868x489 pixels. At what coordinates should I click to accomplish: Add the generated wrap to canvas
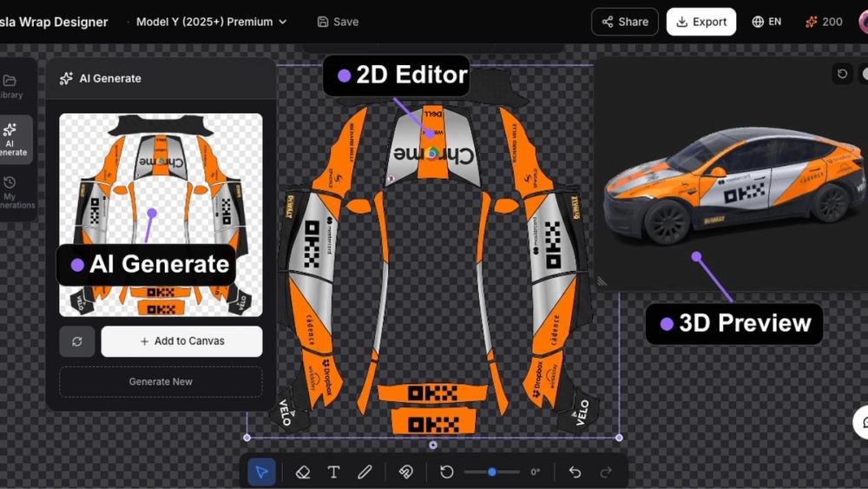pyautogui.click(x=181, y=341)
